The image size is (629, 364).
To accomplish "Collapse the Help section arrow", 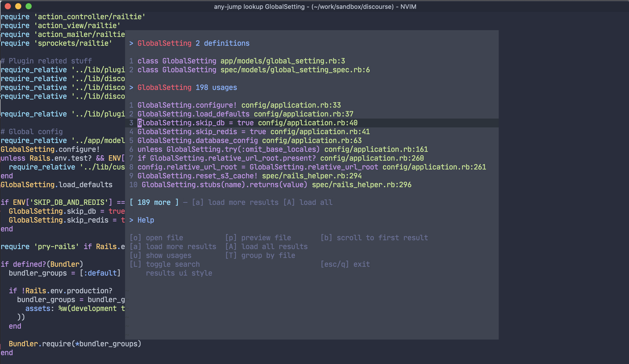I will click(x=131, y=220).
